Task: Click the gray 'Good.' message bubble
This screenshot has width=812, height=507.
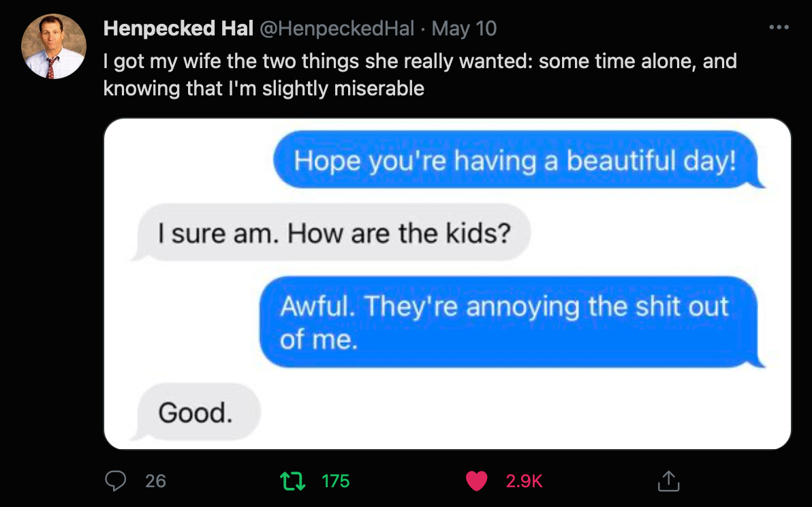Action: pos(196,412)
